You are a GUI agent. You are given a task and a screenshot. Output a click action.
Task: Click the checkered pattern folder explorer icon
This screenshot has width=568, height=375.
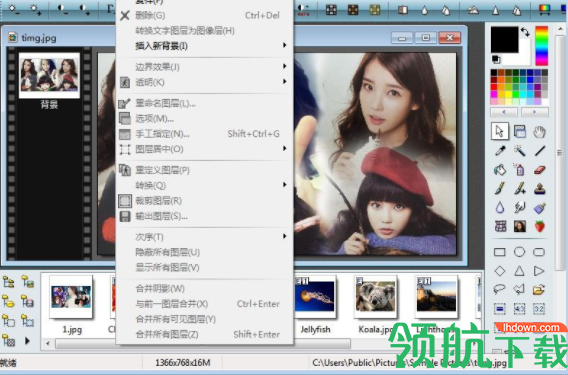point(8,340)
